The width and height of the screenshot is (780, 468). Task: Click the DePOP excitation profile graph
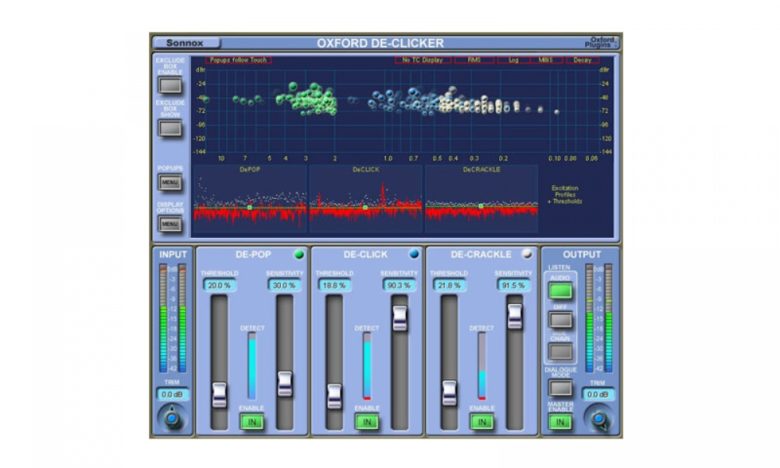250,202
